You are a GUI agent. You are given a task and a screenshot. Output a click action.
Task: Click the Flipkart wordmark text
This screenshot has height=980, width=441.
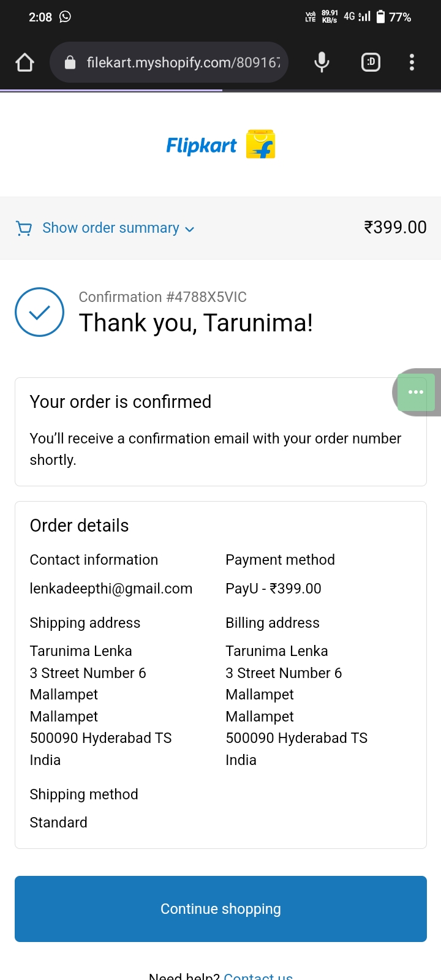pos(201,146)
